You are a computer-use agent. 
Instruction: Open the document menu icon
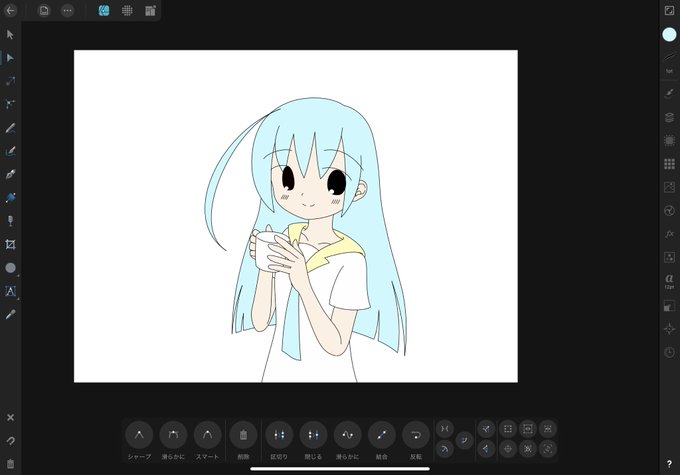(44, 10)
